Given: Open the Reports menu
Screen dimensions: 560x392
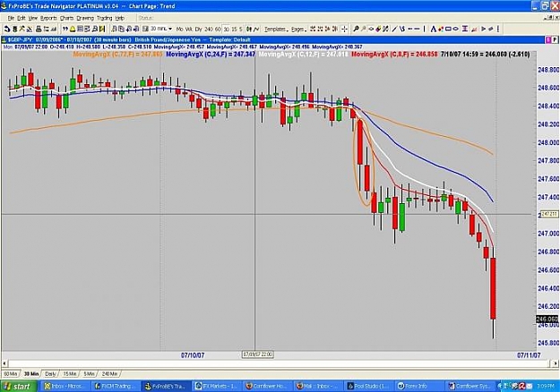Looking at the screenshot, I should tap(48, 18).
